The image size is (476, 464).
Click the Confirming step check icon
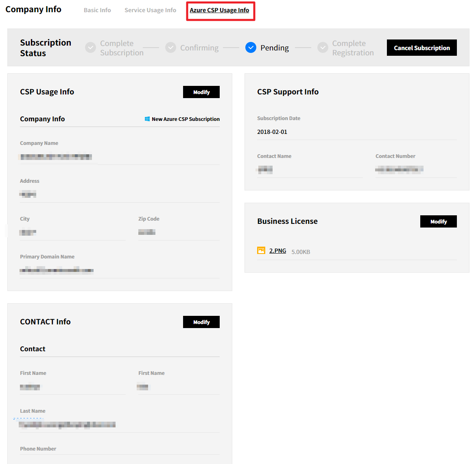pyautogui.click(x=171, y=48)
